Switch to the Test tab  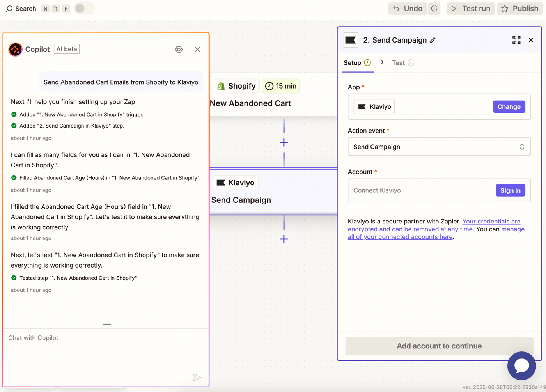point(402,63)
